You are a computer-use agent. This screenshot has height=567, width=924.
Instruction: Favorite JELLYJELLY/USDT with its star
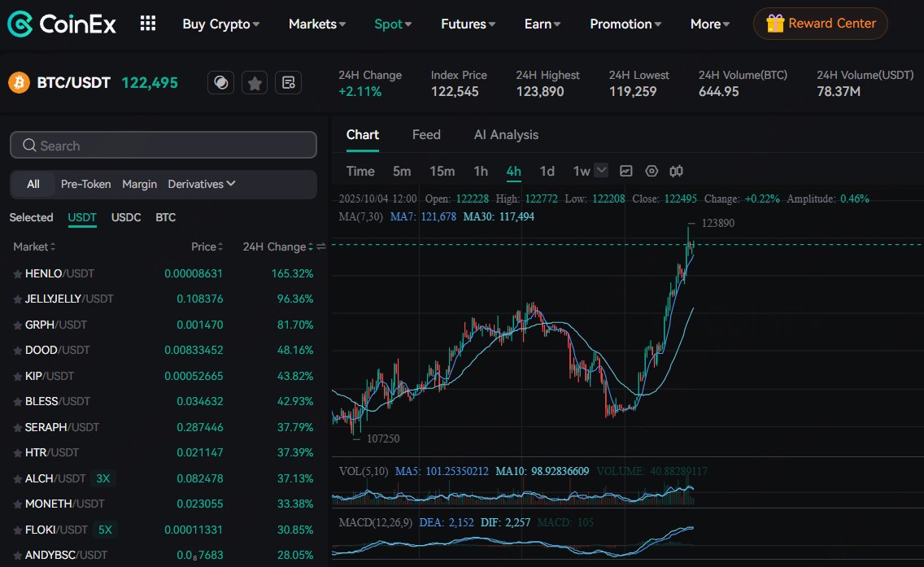pyautogui.click(x=18, y=299)
